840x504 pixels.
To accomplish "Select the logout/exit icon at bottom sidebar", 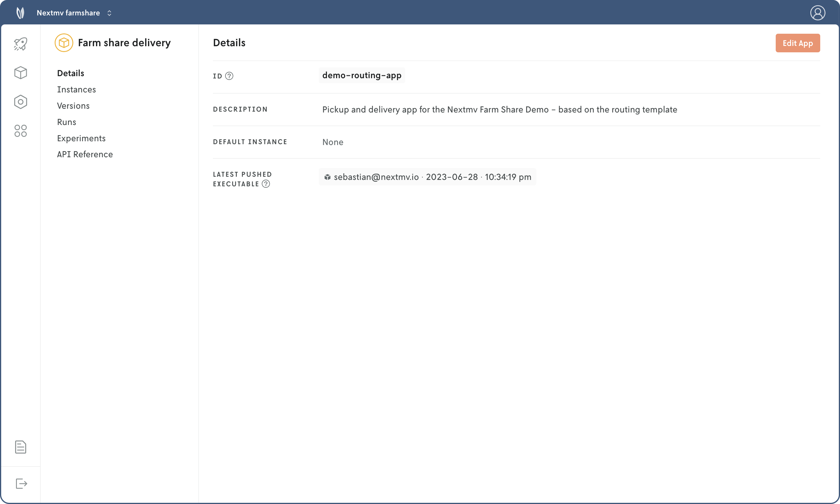I will click(20, 484).
